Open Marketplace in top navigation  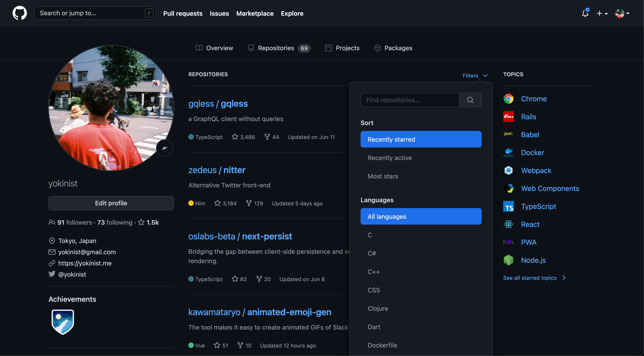click(x=255, y=13)
